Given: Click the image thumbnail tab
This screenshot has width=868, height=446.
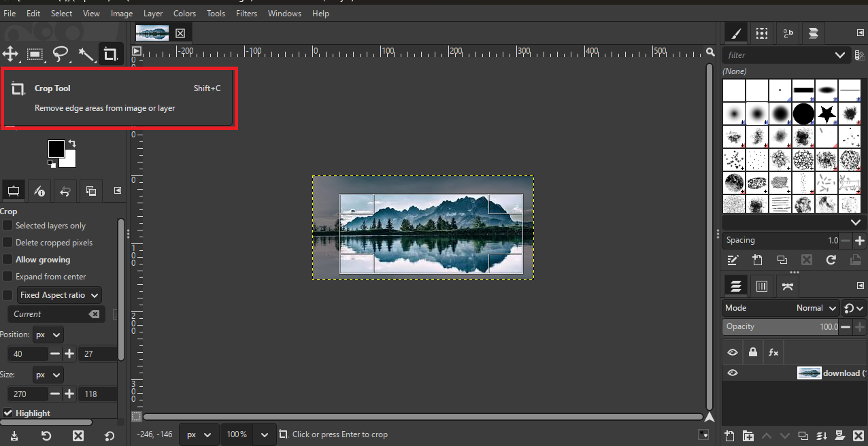Looking at the screenshot, I should (x=152, y=33).
